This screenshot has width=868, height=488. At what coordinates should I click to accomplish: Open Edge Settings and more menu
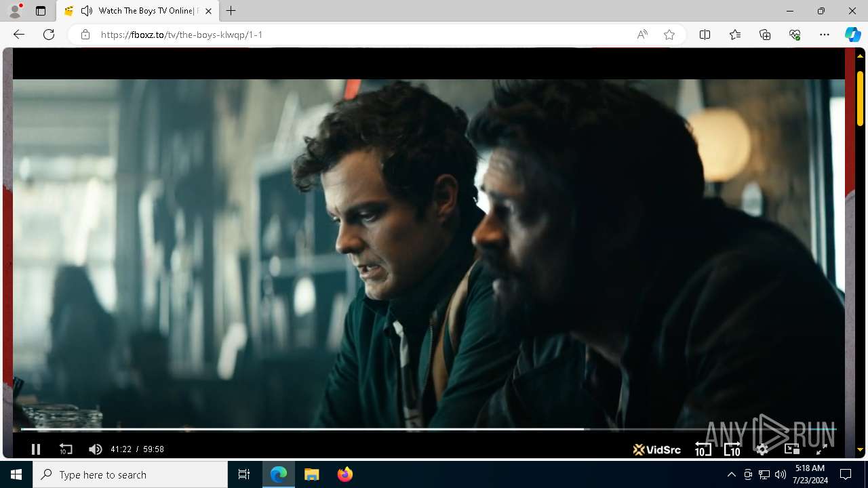[x=825, y=35]
